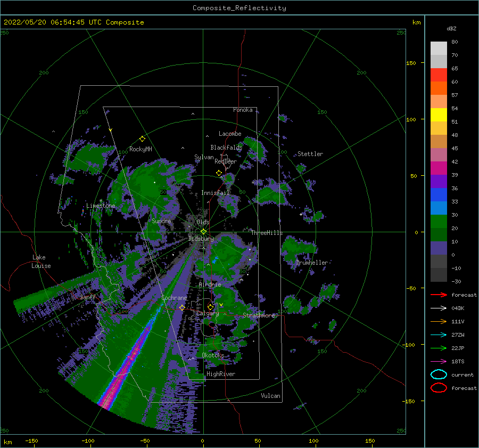Click the '-150' tick on the bottom axis
This screenshot has height=448, width=479.
[31, 441]
